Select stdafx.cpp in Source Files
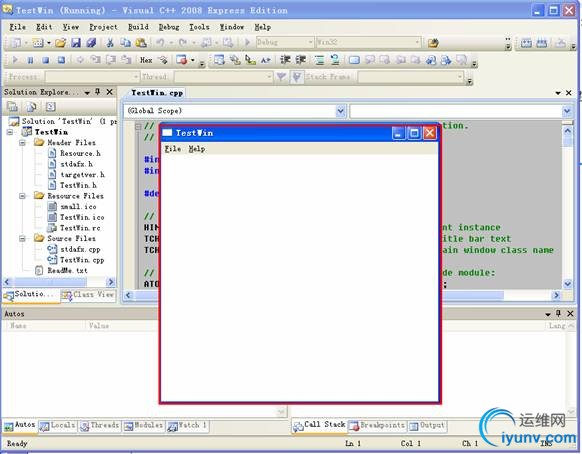582x454 pixels. click(x=80, y=249)
